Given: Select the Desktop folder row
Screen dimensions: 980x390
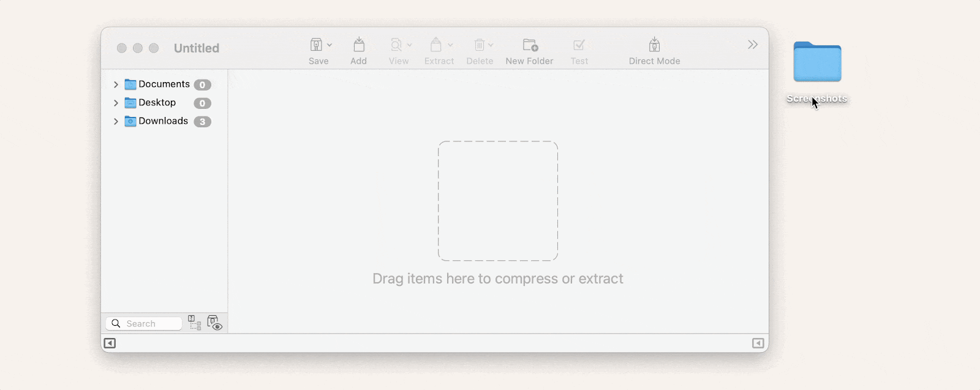Looking at the screenshot, I should pos(164,103).
